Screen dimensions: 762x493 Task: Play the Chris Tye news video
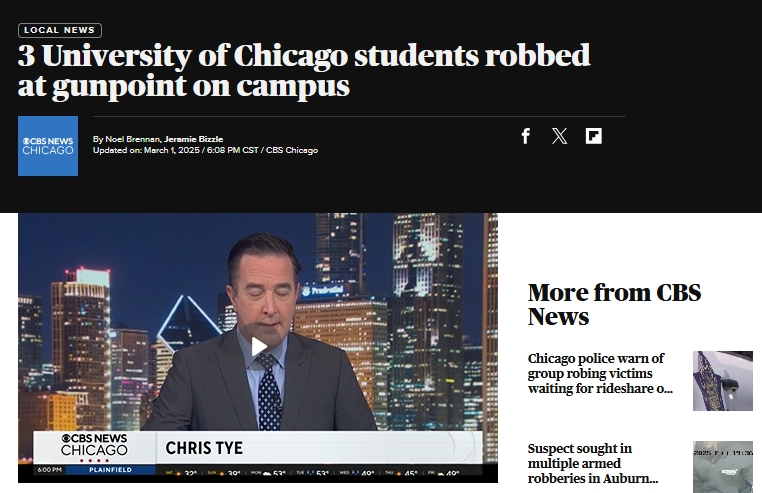point(259,347)
